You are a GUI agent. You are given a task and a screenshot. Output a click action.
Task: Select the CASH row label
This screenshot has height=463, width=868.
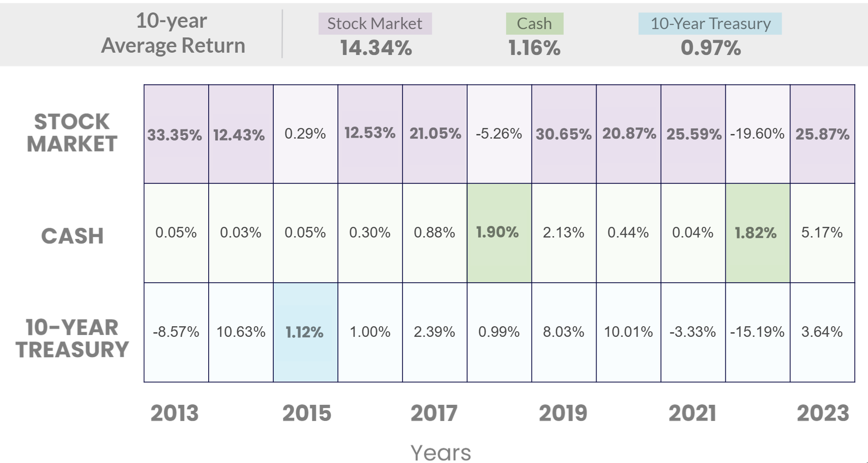coord(72,236)
